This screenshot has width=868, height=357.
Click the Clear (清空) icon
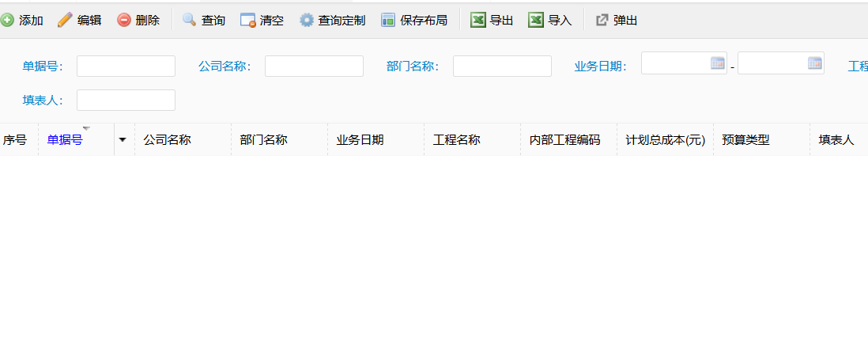[248, 21]
